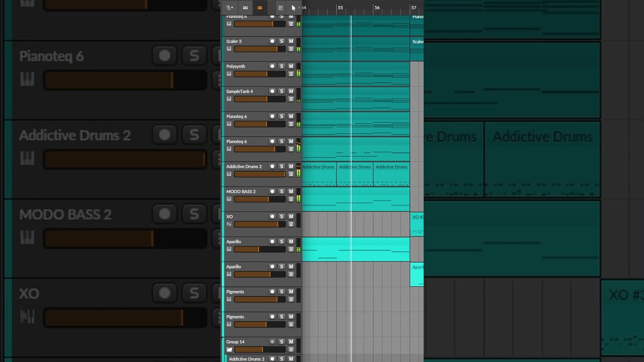This screenshot has width=644, height=362.
Task: Select the Group 14 track name
Action: [x=235, y=342]
